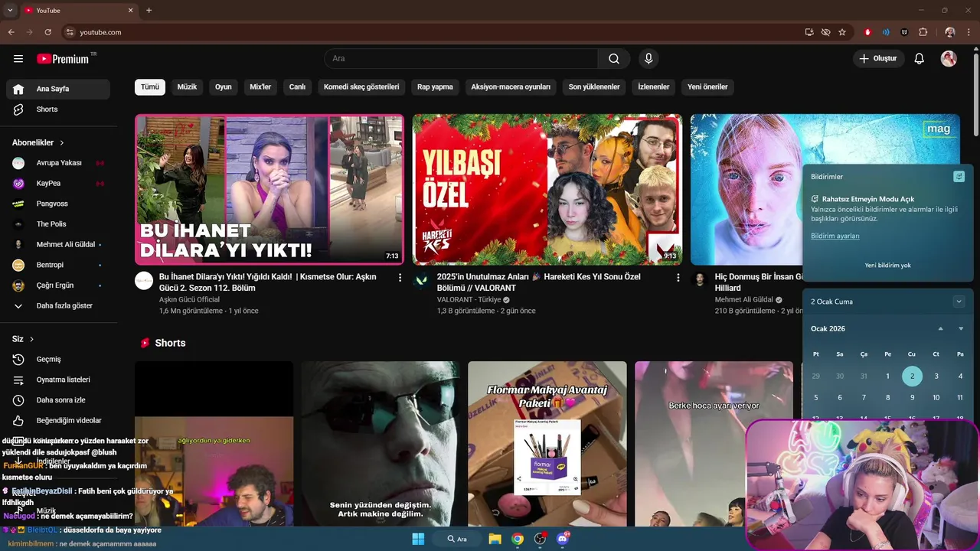This screenshot has height=551, width=980.
Task: Click 2025'in Unutulmaz Anları video title
Action: click(x=539, y=282)
